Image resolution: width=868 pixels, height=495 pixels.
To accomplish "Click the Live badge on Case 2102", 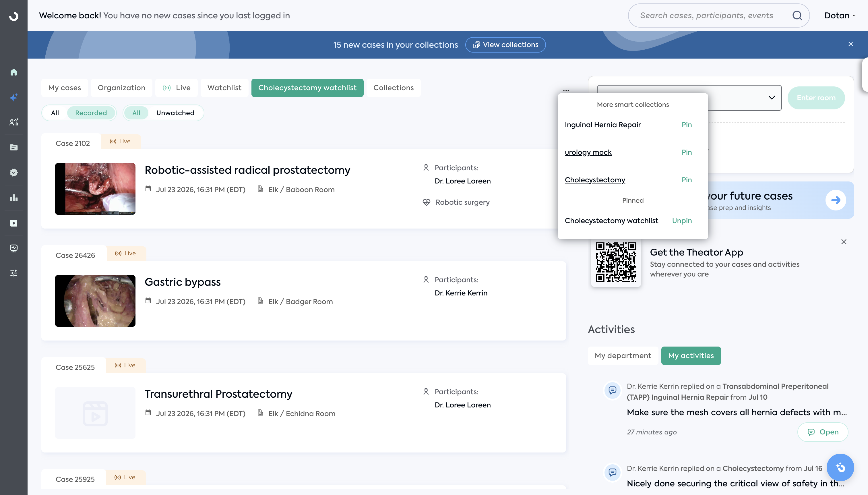I will coord(121,142).
